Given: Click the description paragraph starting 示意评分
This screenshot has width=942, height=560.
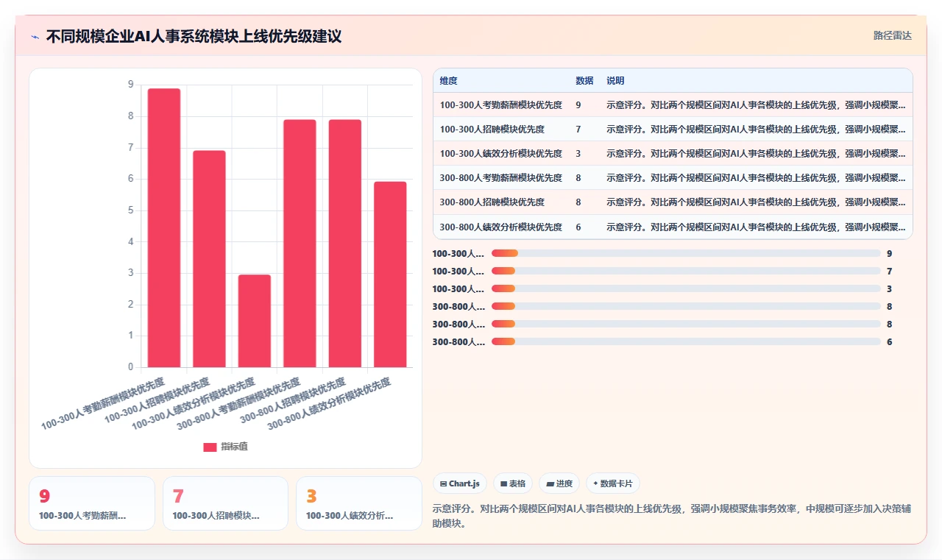Looking at the screenshot, I should click(x=673, y=516).
